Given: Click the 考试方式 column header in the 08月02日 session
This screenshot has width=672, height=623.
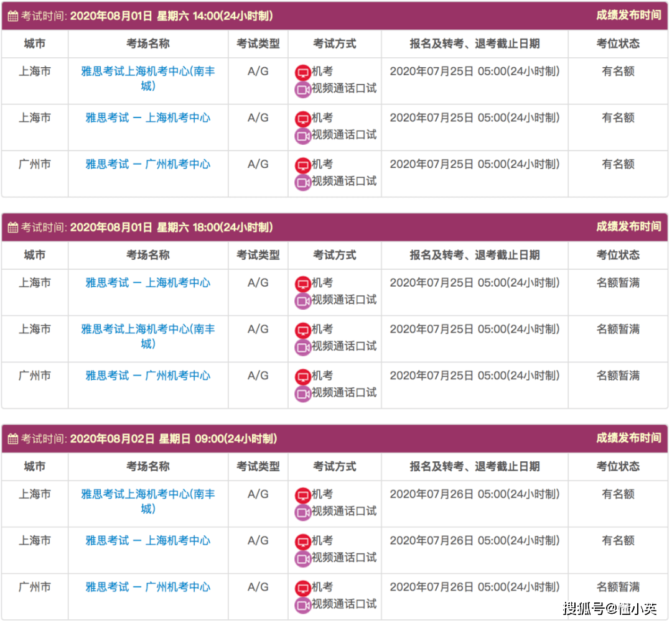Looking at the screenshot, I should tap(335, 467).
